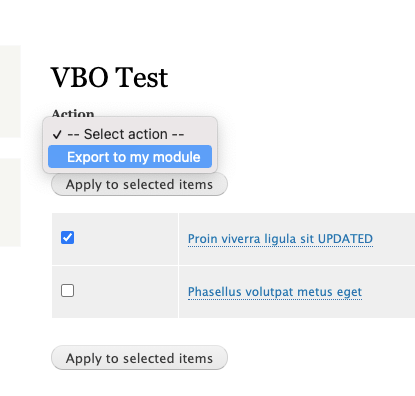The width and height of the screenshot is (415, 396).
Task: Click the Action field label
Action: coord(73,113)
